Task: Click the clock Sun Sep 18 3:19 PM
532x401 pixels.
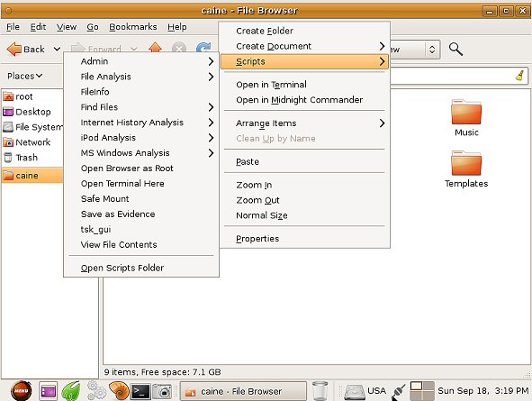Action: point(482,391)
